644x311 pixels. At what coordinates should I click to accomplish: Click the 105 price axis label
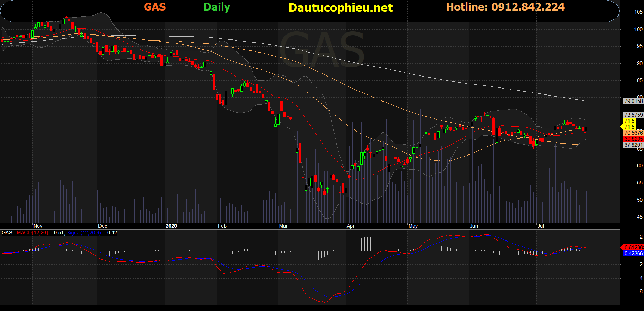pyautogui.click(x=638, y=12)
